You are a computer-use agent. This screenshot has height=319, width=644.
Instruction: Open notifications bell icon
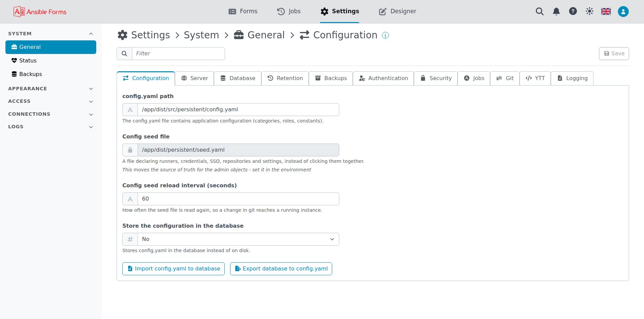pyautogui.click(x=556, y=12)
